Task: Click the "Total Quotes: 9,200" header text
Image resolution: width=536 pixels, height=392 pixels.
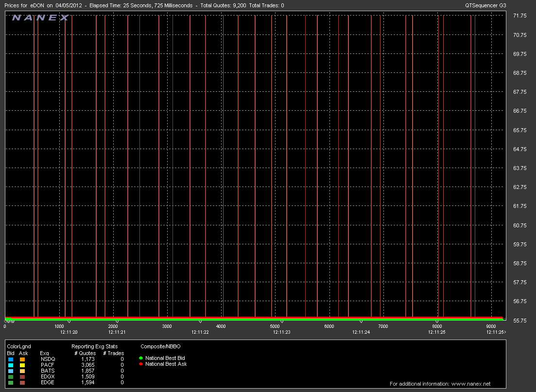Action: pyautogui.click(x=223, y=5)
